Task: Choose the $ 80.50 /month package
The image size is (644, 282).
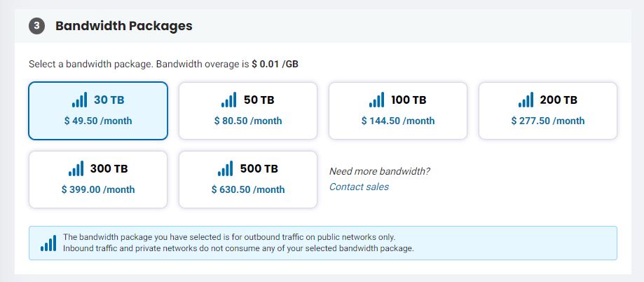Action: [248, 121]
